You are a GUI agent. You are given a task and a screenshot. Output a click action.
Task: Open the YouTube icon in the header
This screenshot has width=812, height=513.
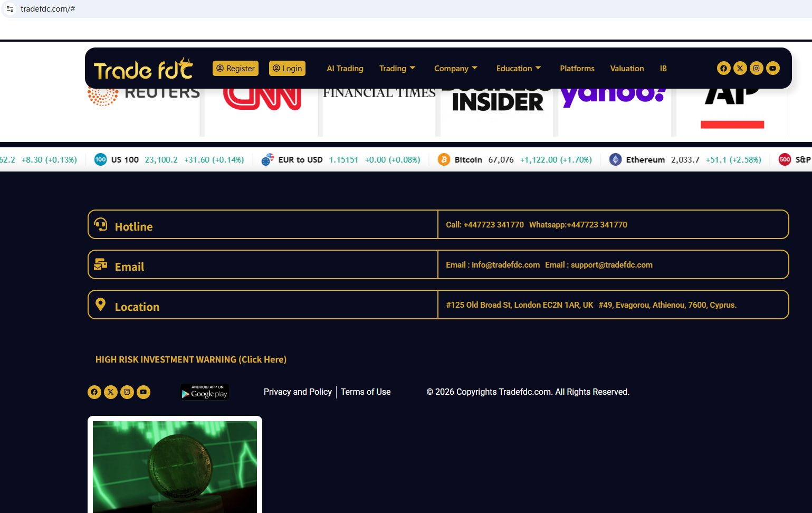coord(772,68)
